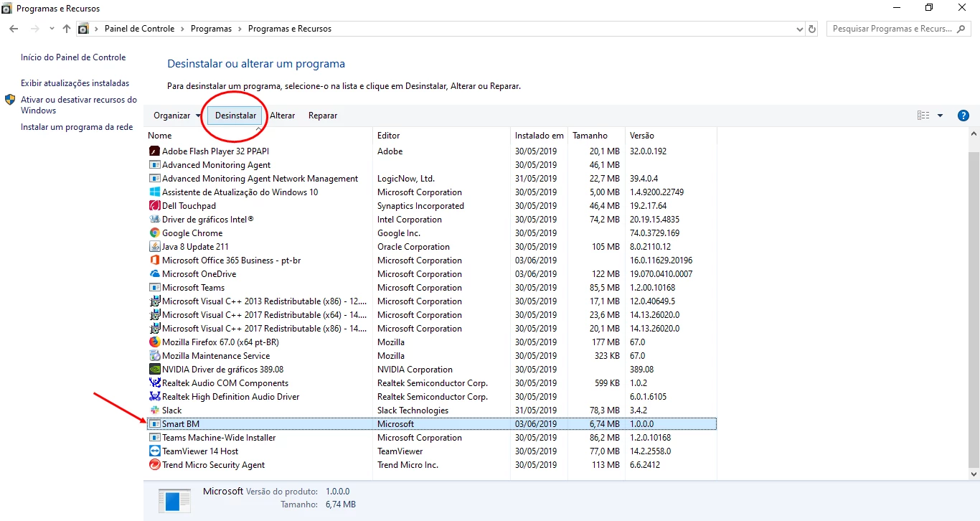Click the Control Panel icon in address bar
The height and width of the screenshot is (521, 980).
click(x=83, y=29)
